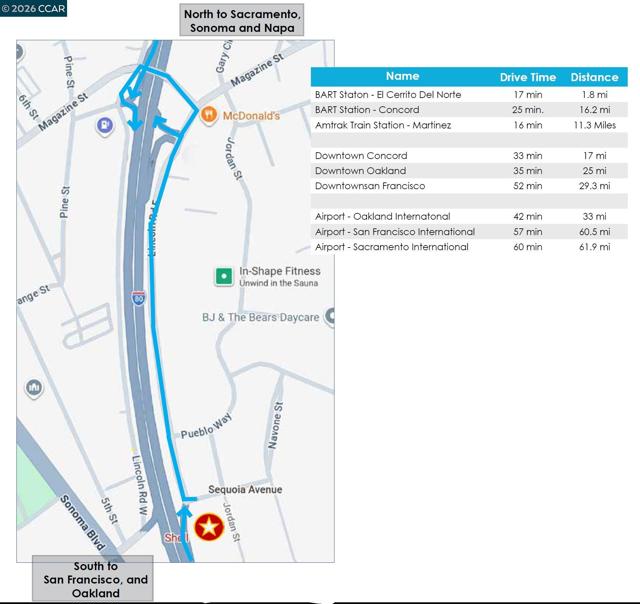The height and width of the screenshot is (604, 640).
Task: Click the BJ & The Bears Daycare pin
Action: 330,316
